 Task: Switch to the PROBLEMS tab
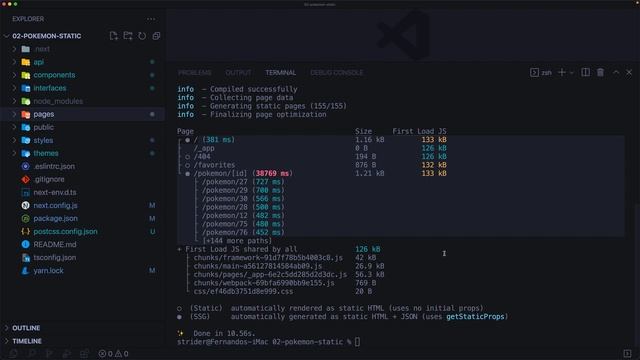(x=195, y=73)
